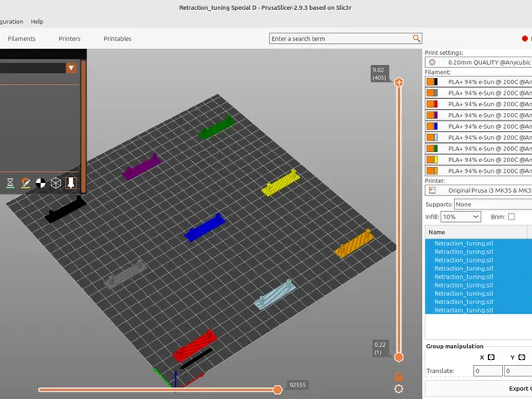
Task: Click the red hexagon icon in toolbar
Action: 525,39
